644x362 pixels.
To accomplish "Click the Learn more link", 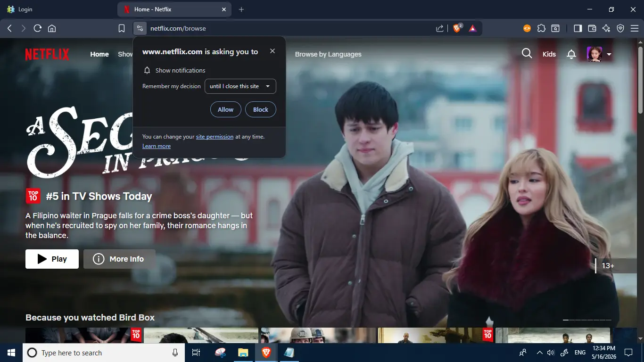I will [157, 146].
